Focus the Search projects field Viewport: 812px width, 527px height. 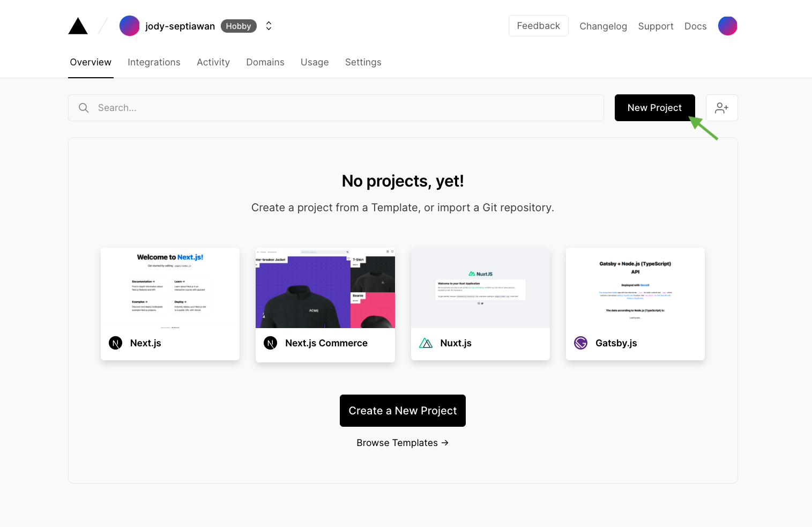(x=336, y=108)
